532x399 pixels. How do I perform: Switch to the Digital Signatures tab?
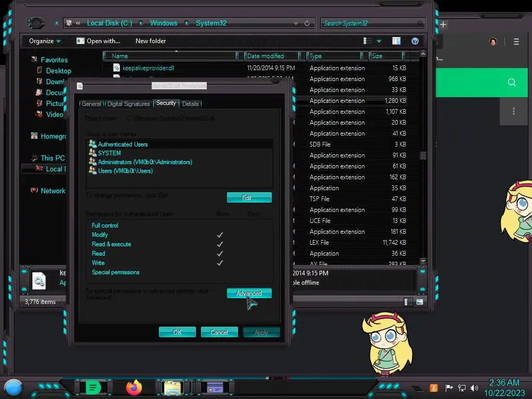pos(129,104)
